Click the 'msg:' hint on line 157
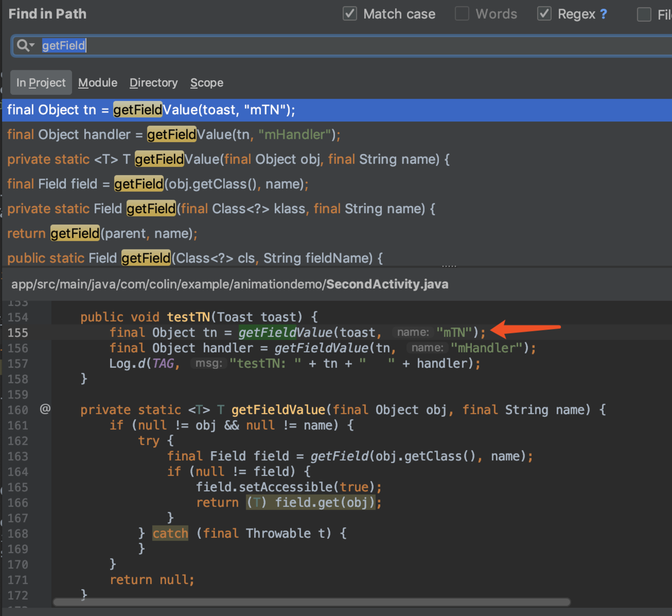 (x=209, y=363)
